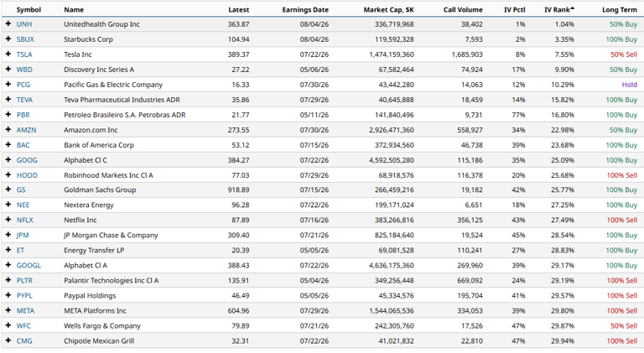The image size is (644, 353).
Task: Expand the AMZN row plus icon
Action: (8, 130)
